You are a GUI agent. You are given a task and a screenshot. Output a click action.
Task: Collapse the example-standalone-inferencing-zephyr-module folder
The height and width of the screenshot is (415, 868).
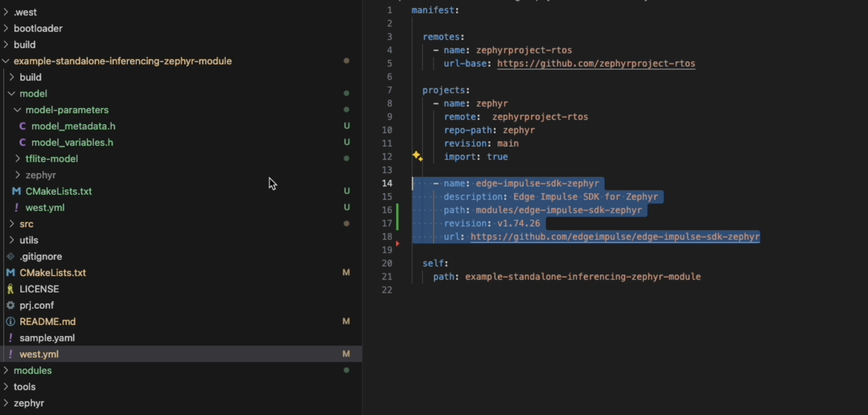click(x=6, y=61)
